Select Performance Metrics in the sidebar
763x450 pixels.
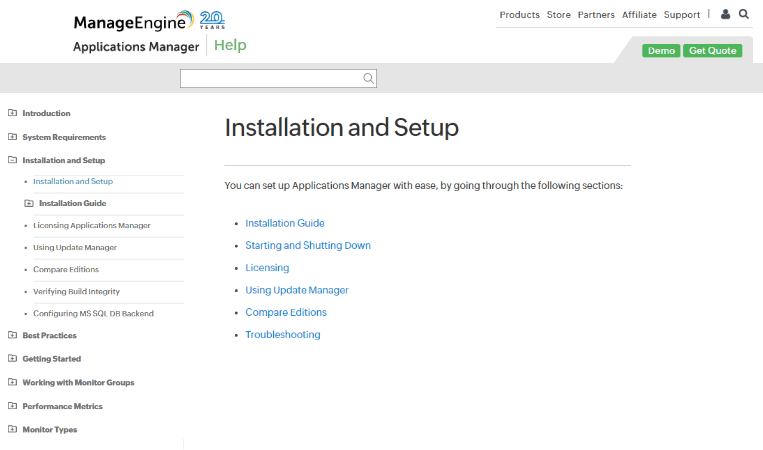[x=63, y=406]
